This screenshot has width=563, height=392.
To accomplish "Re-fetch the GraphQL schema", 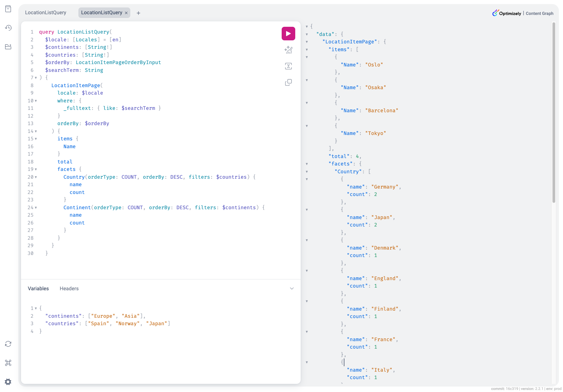I will pyautogui.click(x=8, y=344).
